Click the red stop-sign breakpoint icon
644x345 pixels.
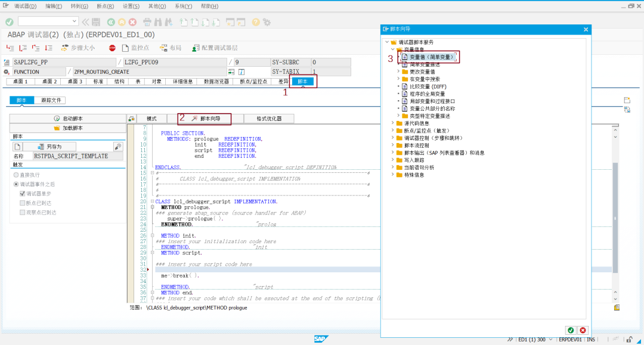point(112,48)
